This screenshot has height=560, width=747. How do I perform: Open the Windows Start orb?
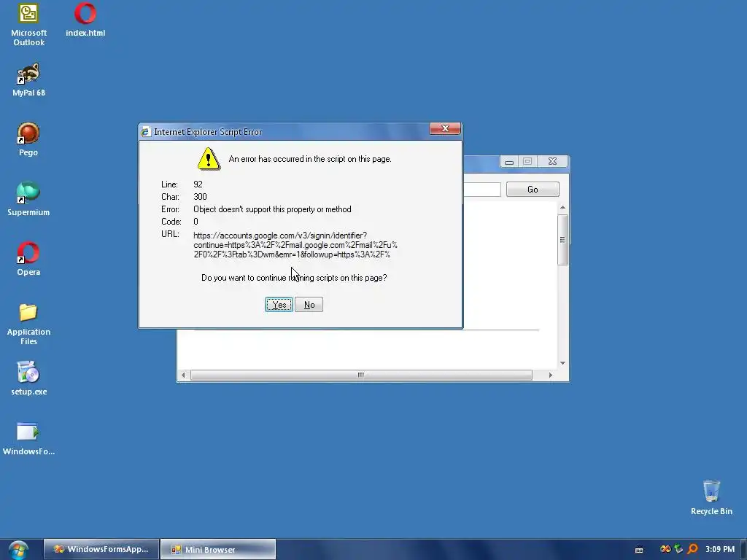coord(18,550)
